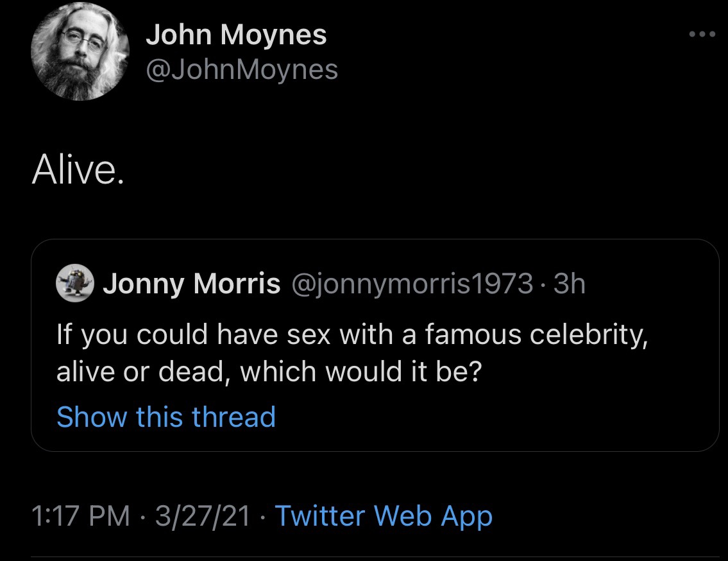Click the quoted line "alive or dead…"
This screenshot has height=561, width=728.
269,372
